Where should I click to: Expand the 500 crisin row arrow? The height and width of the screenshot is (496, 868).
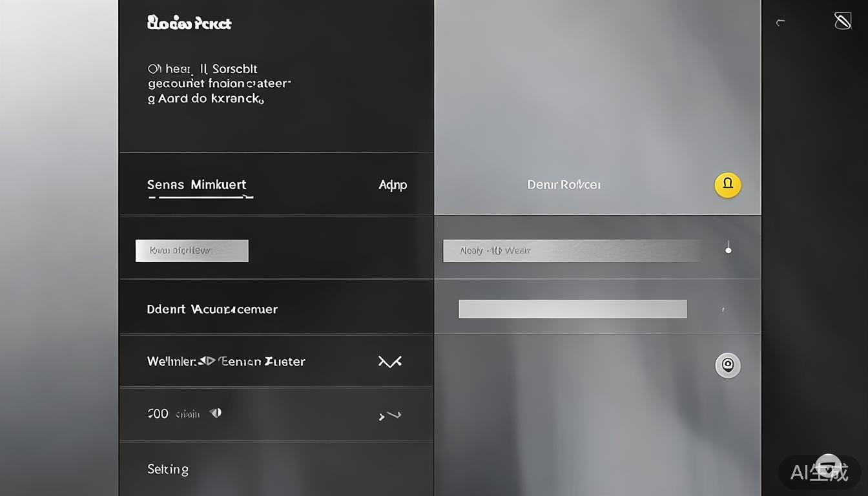click(389, 415)
